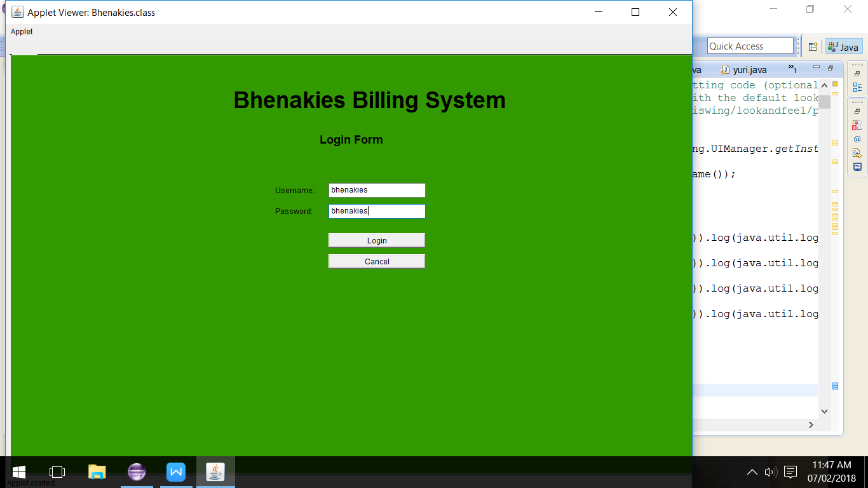Viewport: 868px width, 488px height.
Task: Select the Java perspective button in Eclipse
Action: pyautogui.click(x=844, y=46)
